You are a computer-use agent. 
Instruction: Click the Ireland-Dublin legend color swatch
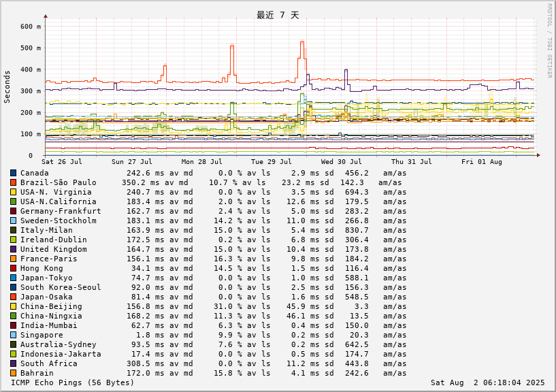click(x=13, y=240)
